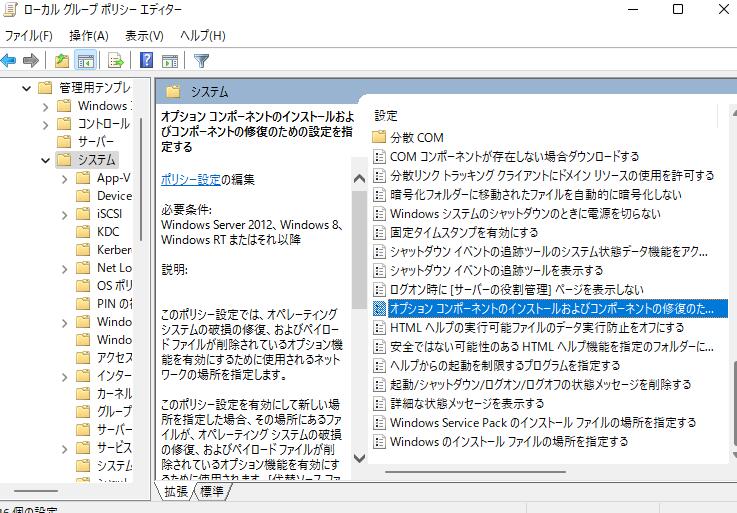Click policy icon for Windows のインストール ファイルの場所を指定する
The image size is (737, 513).
tap(379, 442)
